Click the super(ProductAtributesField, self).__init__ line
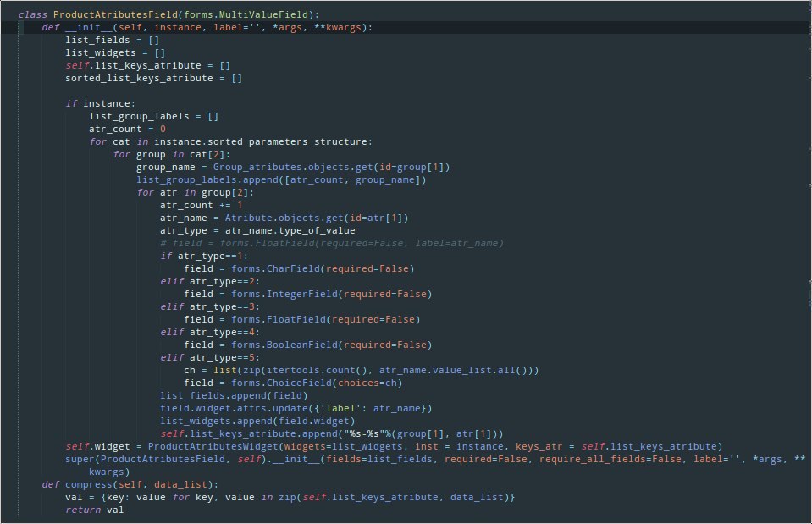 click(435, 459)
